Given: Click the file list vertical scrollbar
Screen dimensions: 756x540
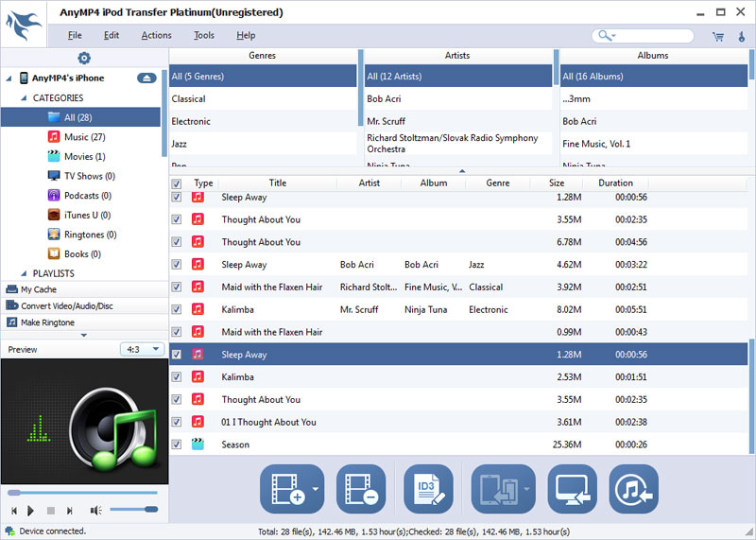Looking at the screenshot, I should (x=751, y=396).
